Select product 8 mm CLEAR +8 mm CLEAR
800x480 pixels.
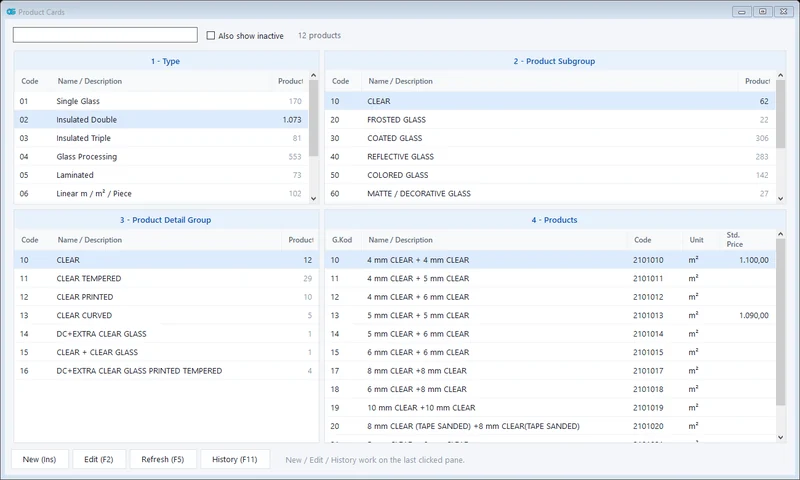coord(550,371)
